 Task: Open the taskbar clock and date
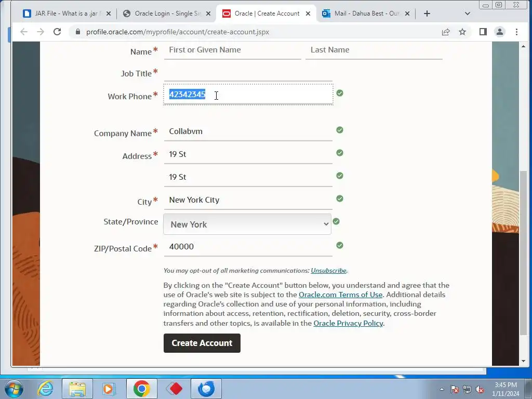(506, 389)
